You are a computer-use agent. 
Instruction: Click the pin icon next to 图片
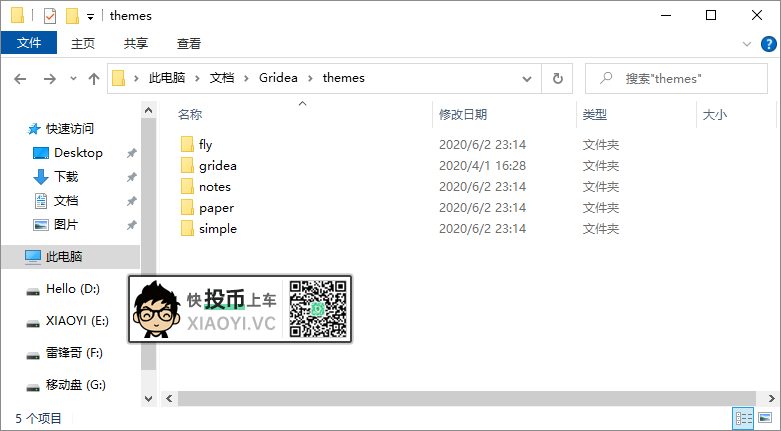[131, 225]
